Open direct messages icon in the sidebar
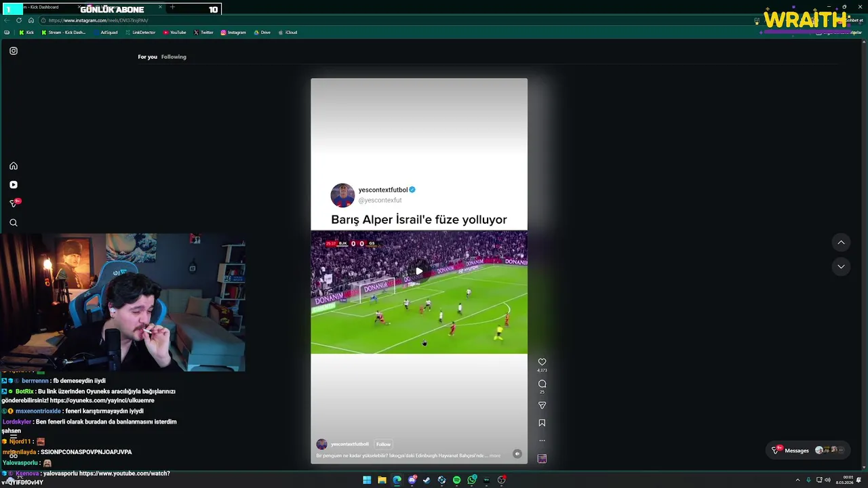Screen dimensions: 868x488 click(x=14, y=203)
